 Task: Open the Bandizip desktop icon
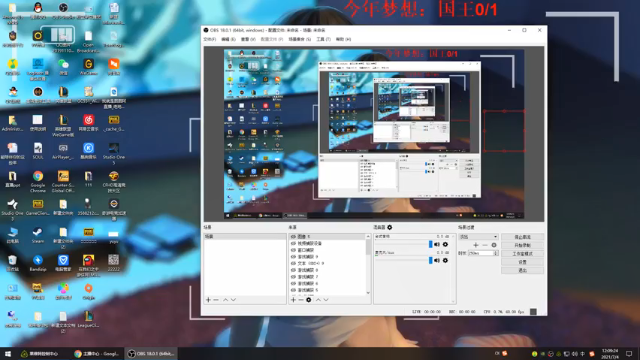tap(38, 262)
